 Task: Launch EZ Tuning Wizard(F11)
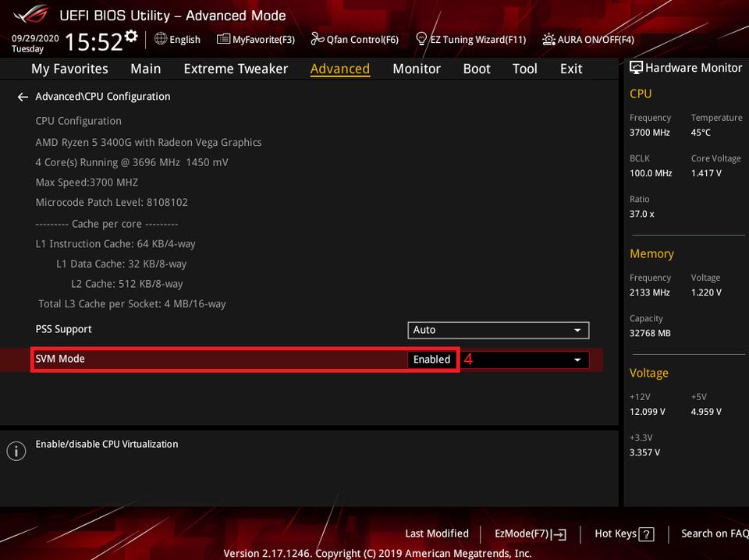tap(470, 39)
